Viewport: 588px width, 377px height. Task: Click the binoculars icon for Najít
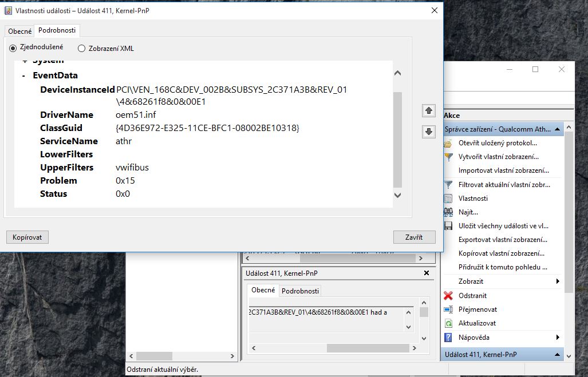(448, 212)
